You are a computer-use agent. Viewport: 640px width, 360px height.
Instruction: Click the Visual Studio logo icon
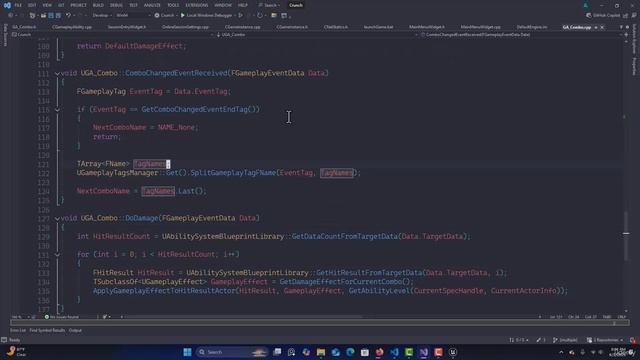[x=7, y=5]
